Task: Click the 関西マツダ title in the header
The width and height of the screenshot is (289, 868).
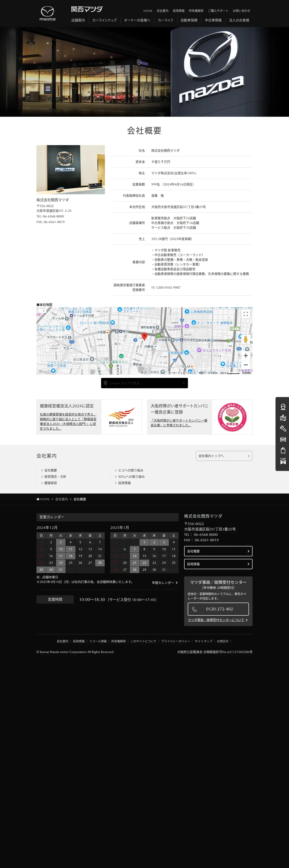Action: pyautogui.click(x=87, y=9)
